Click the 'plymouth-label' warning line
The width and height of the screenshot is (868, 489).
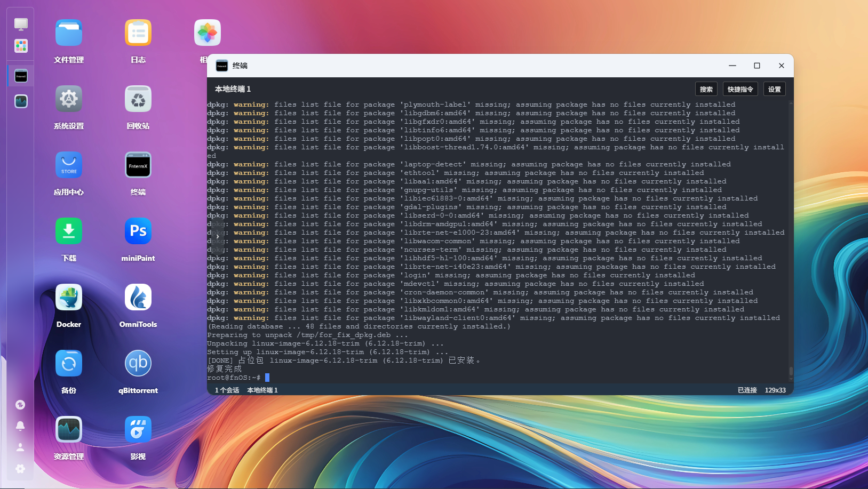[471, 105]
